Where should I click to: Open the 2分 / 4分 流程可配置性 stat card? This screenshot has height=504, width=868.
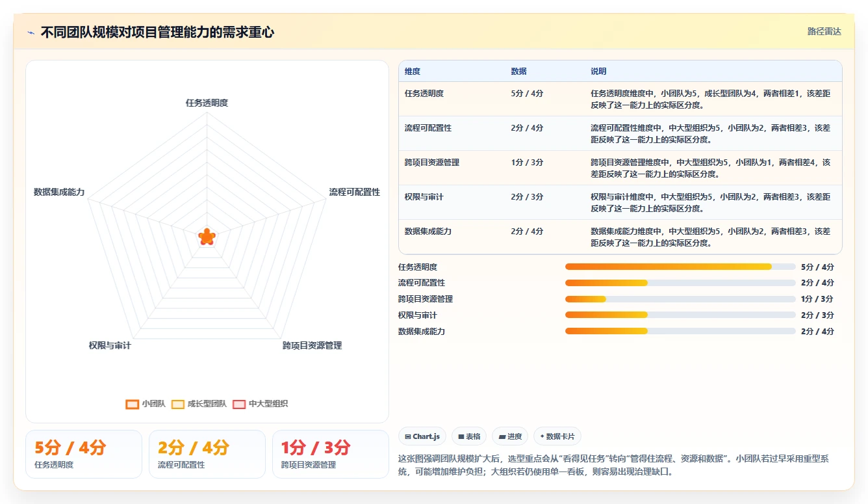pos(207,454)
